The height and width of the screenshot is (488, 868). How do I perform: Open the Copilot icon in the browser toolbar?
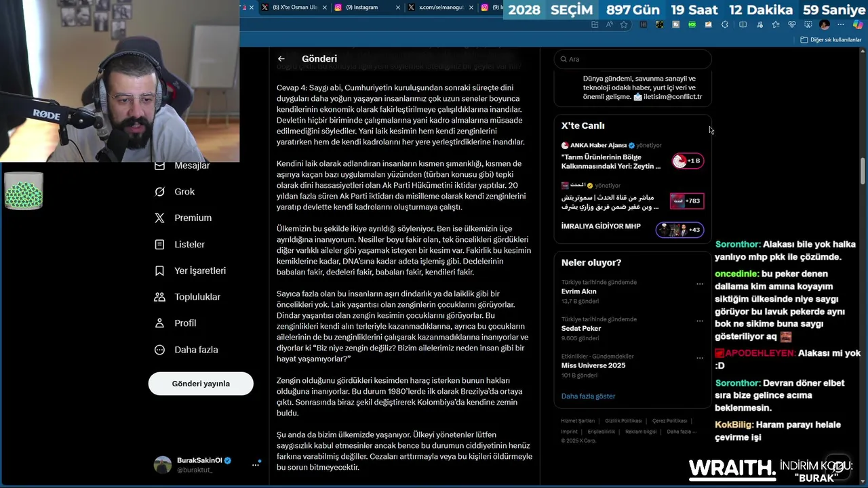858,24
